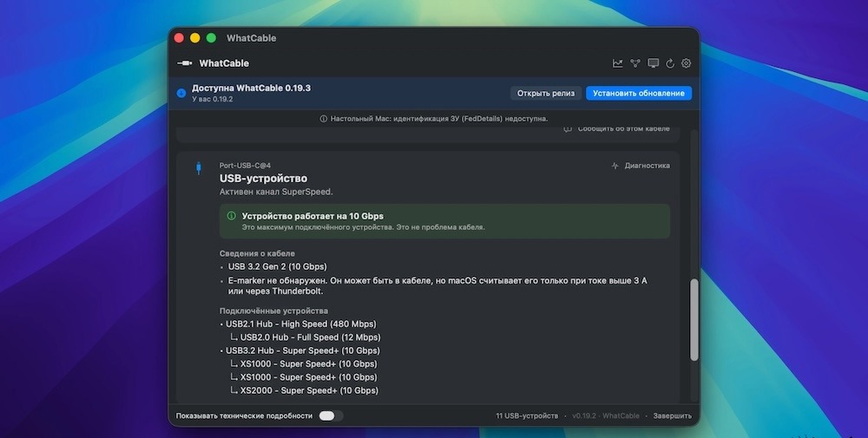868x438 pixels.
Task: Click Подключённые устройства section label
Action: coord(273,311)
